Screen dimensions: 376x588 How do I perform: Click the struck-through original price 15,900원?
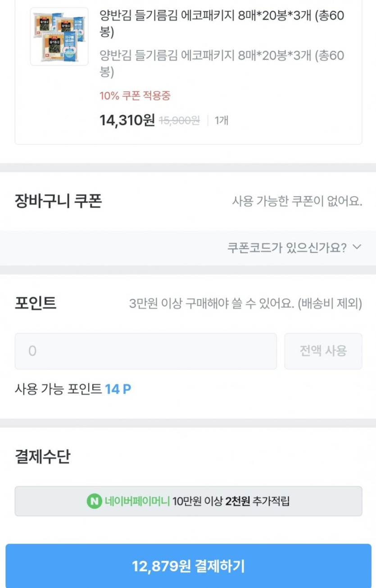(179, 121)
